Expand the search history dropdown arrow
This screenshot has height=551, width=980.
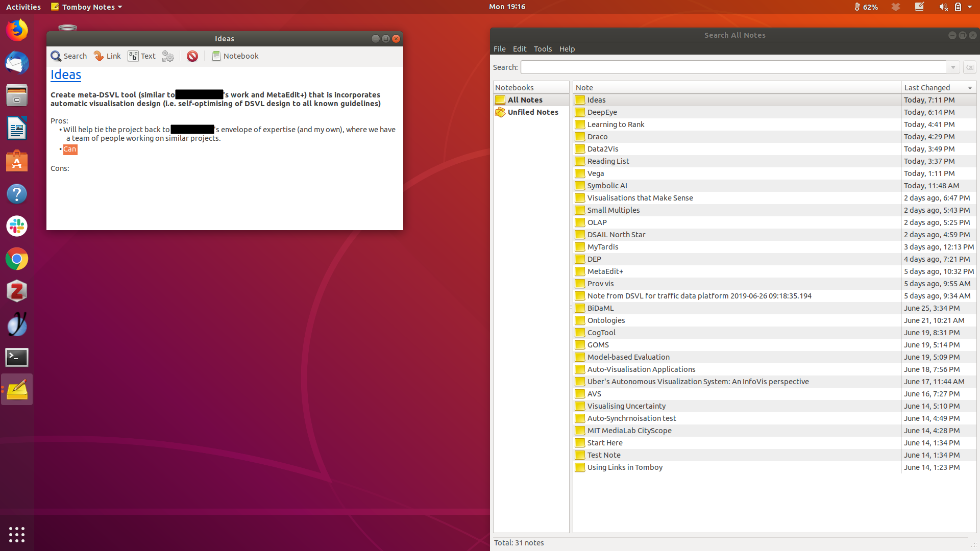click(x=953, y=67)
